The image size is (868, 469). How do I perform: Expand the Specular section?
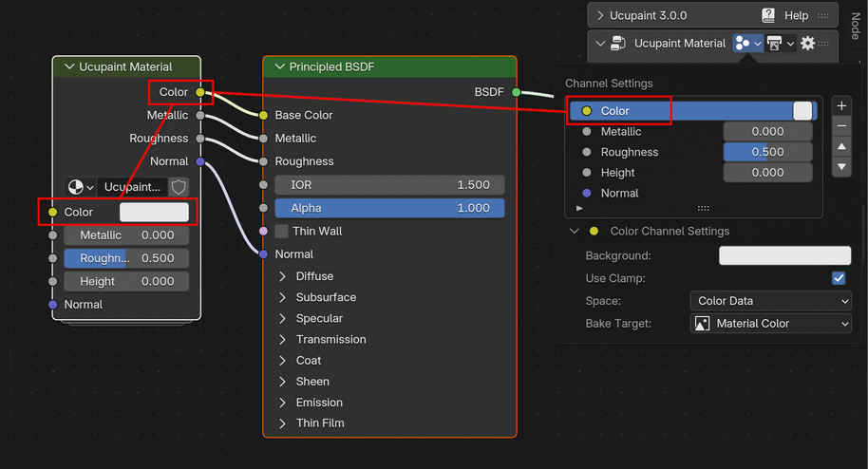[282, 318]
